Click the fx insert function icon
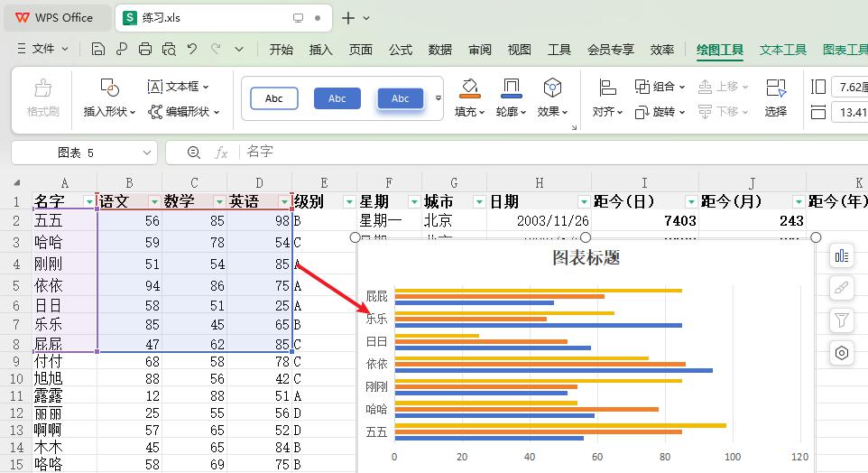This screenshot has height=473, width=868. click(x=221, y=153)
